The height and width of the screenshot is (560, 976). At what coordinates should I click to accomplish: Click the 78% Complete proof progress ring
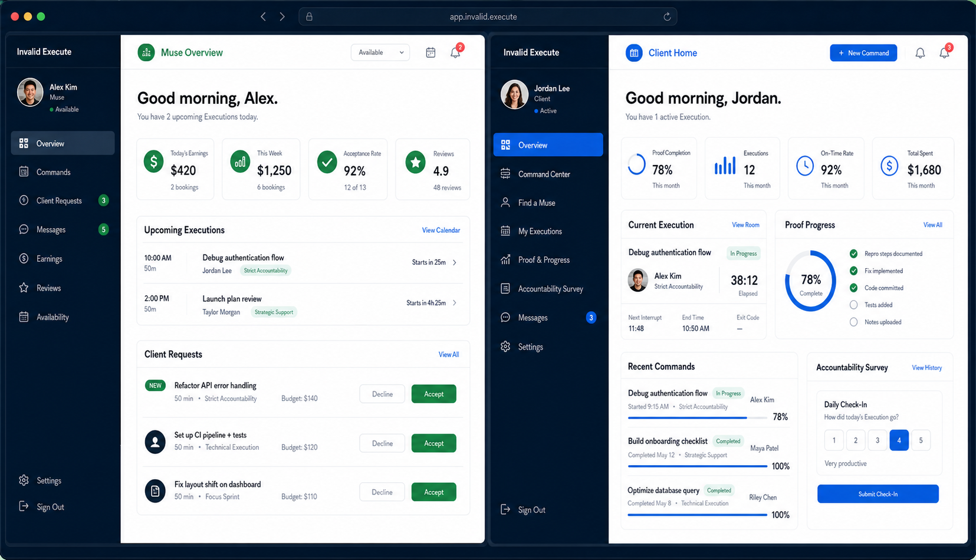pyautogui.click(x=811, y=281)
